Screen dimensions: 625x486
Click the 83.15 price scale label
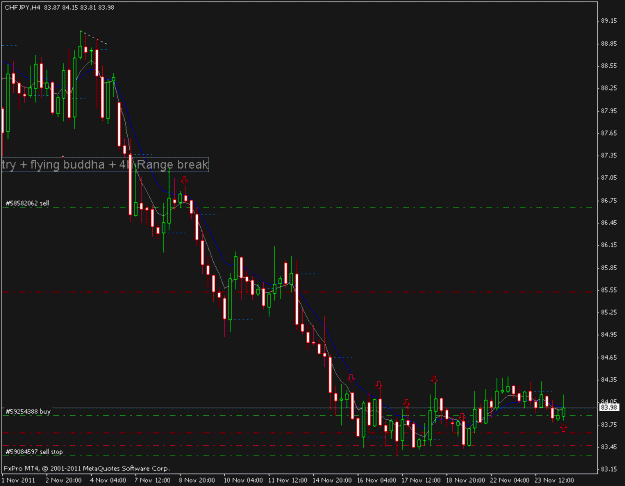608,469
